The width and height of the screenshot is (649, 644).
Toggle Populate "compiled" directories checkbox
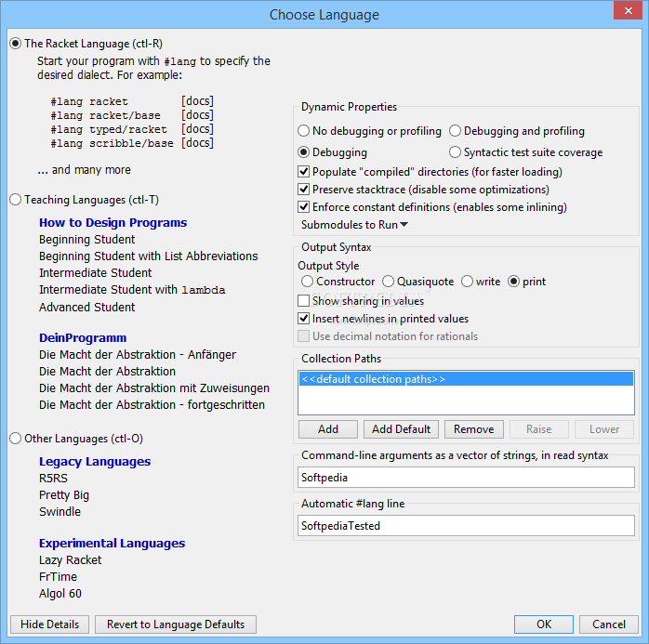[303, 171]
